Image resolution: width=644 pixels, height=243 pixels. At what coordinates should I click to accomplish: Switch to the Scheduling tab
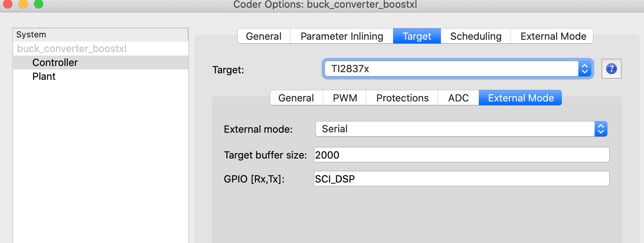click(476, 36)
